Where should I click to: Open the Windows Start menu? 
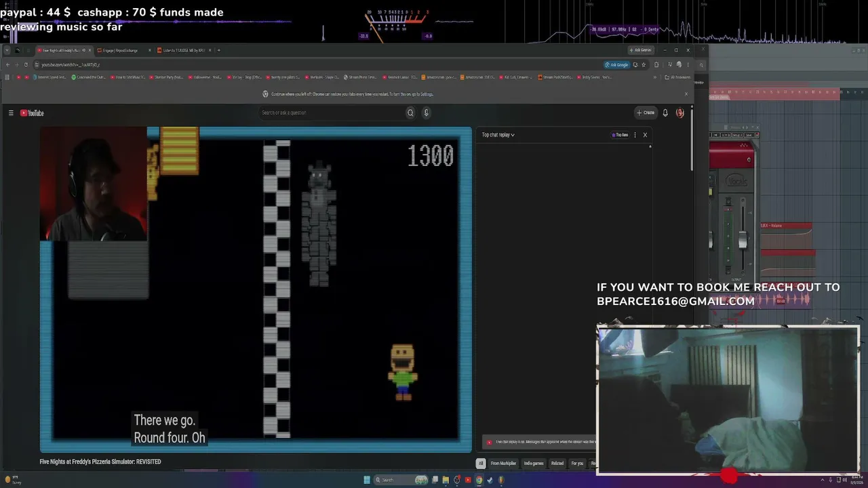(367, 480)
